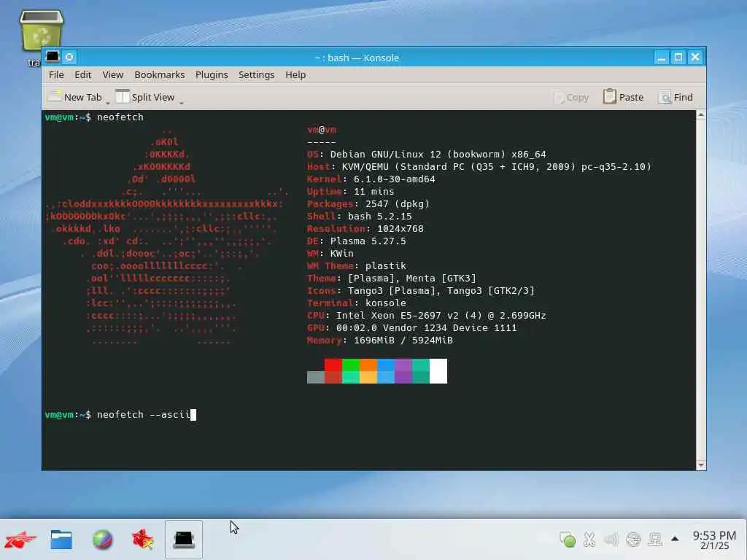Viewport: 747px width, 560px height.
Task: Click the 'DE: Plasma 5.27.5' line
Action: point(356,241)
